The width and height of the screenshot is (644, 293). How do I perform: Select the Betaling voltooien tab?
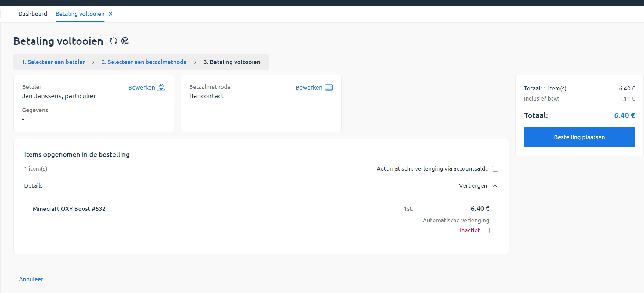(80, 14)
